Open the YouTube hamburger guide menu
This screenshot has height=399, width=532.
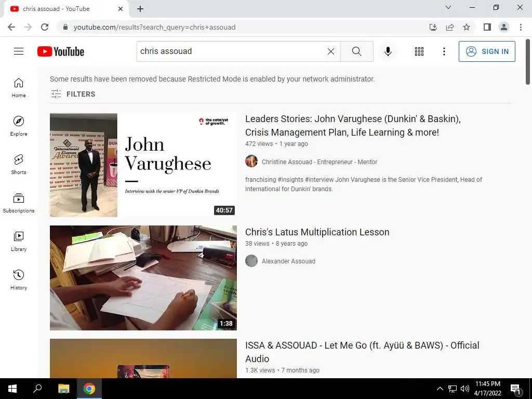coord(19,51)
